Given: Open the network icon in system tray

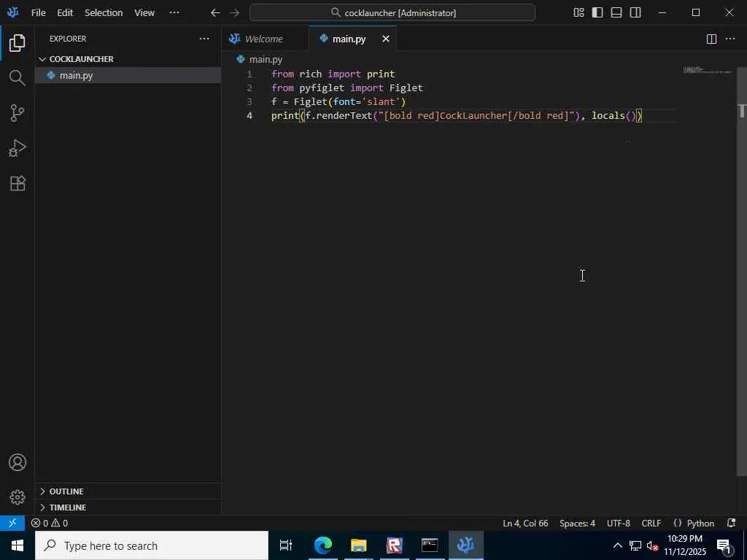Looking at the screenshot, I should coord(635,545).
